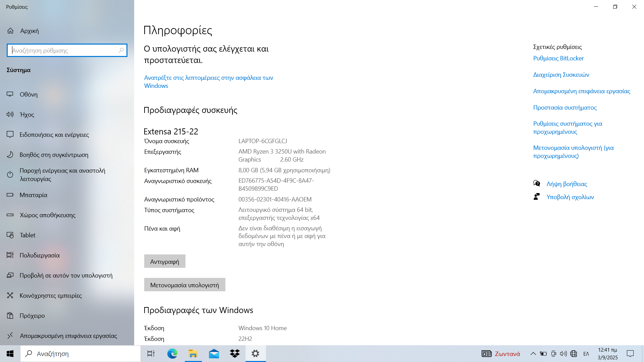Click the product ID 00356-02301-40416-AAOEM
The width and height of the screenshot is (644, 362).
tap(275, 199)
